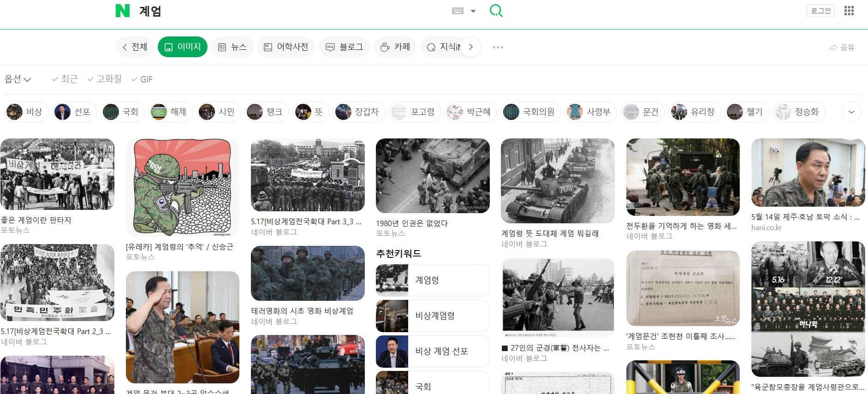Open the 지식iN tab
868x394 pixels.
point(440,47)
